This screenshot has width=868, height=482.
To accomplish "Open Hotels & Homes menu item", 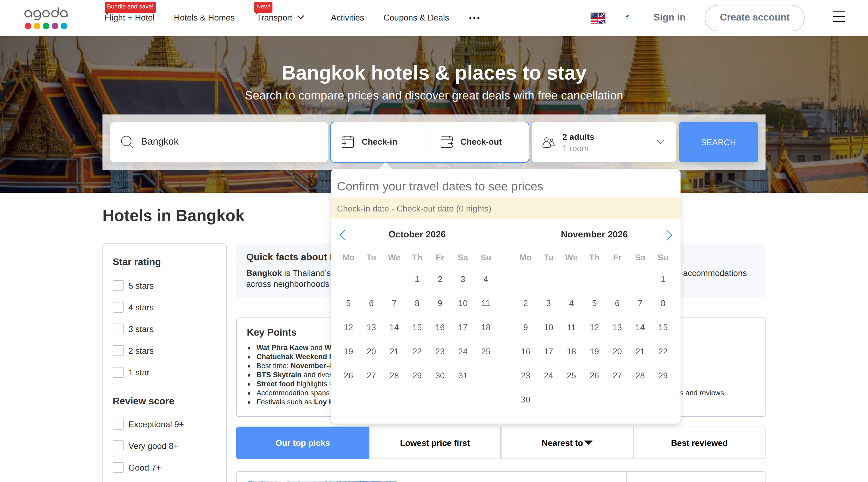I will [x=204, y=17].
